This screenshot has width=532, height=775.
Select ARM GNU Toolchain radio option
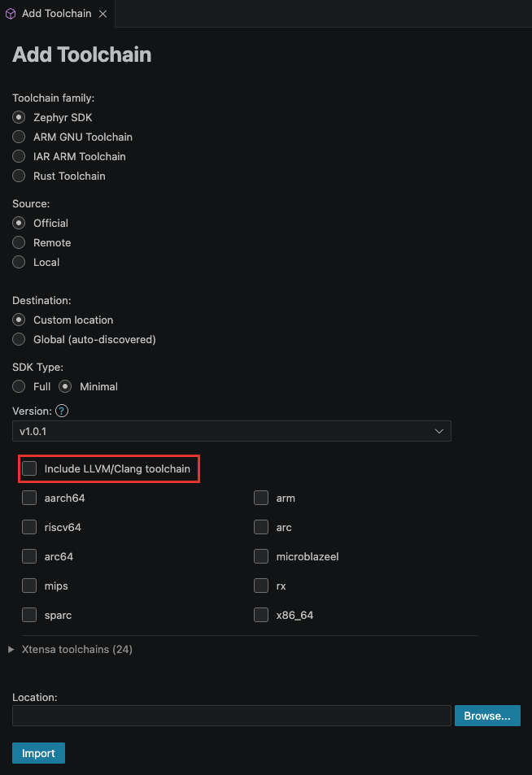coord(19,137)
